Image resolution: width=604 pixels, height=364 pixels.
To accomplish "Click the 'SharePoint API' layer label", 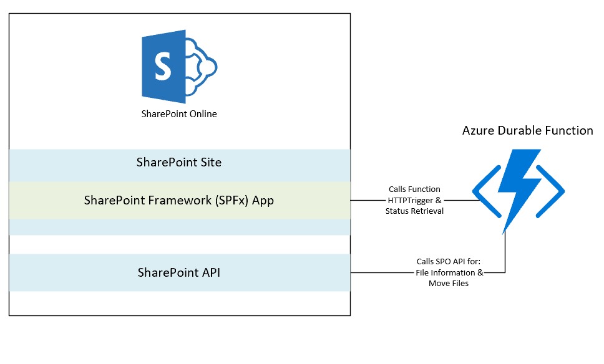I will [x=179, y=273].
